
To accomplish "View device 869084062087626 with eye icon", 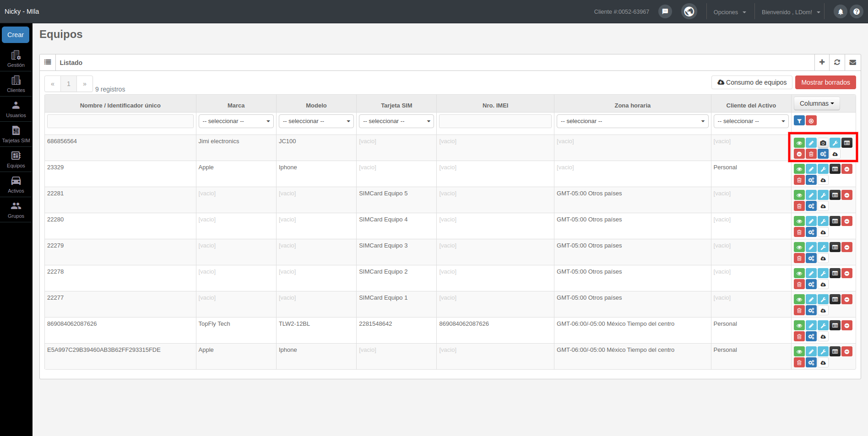I will click(799, 325).
